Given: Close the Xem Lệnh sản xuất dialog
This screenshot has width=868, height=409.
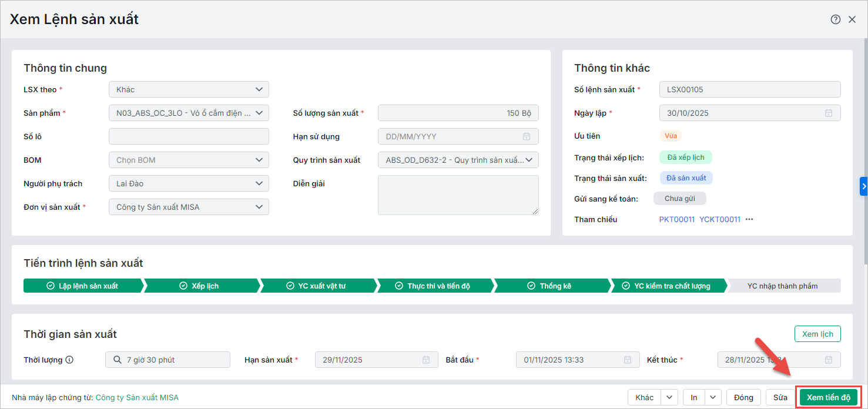Looking at the screenshot, I should 852,19.
